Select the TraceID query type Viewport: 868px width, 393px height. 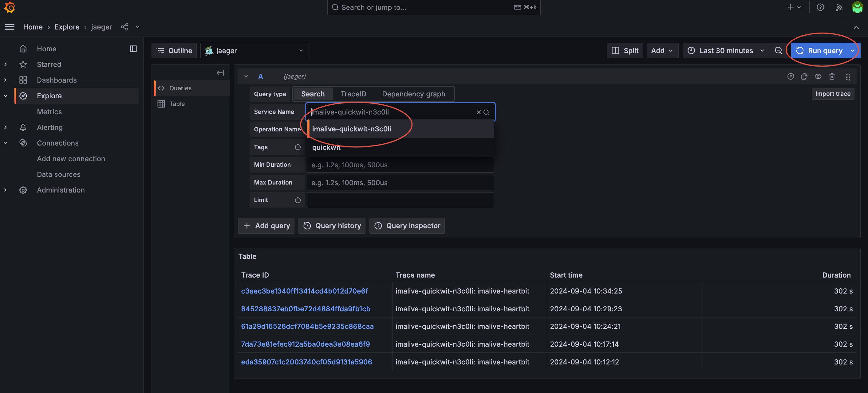coord(353,94)
